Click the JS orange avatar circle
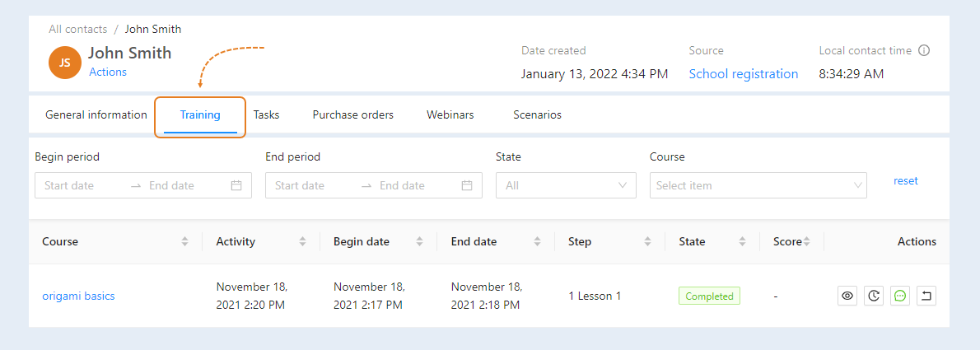The width and height of the screenshot is (980, 350). point(65,63)
